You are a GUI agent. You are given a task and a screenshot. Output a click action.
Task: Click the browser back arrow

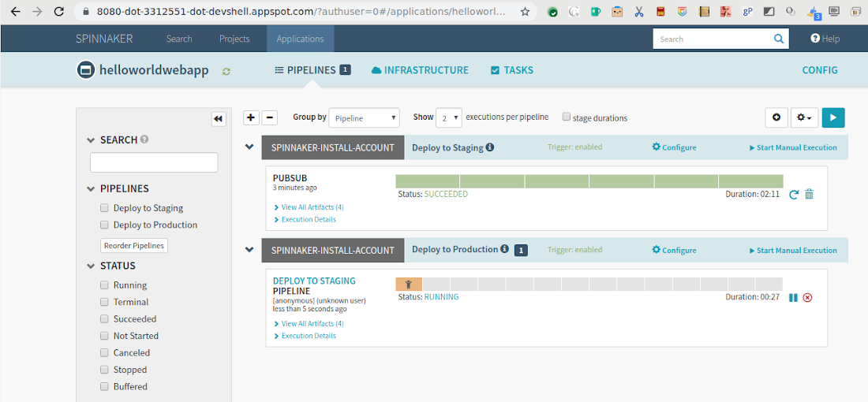[15, 12]
